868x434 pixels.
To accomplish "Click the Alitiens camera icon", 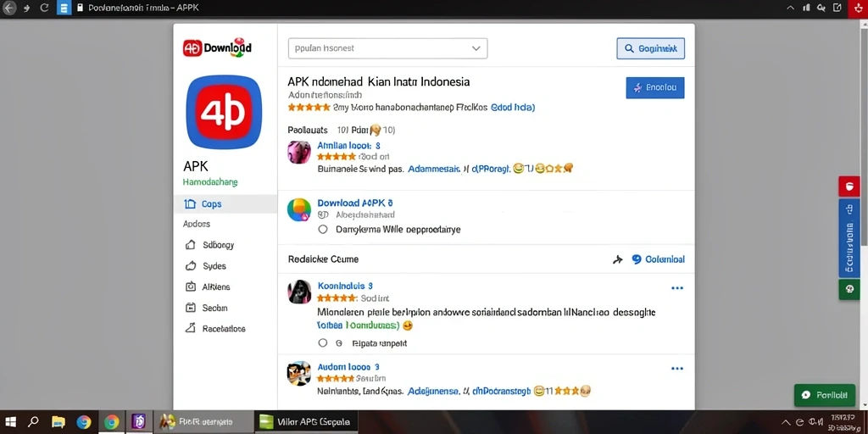I will 191,287.
